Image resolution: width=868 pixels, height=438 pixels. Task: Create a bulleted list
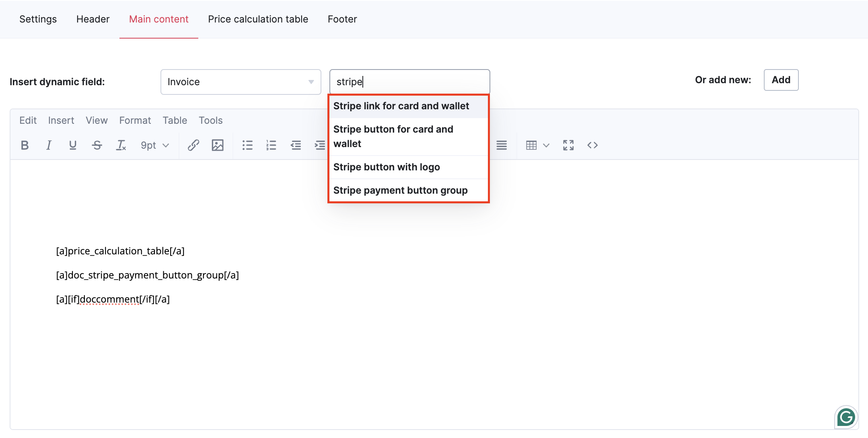click(247, 145)
